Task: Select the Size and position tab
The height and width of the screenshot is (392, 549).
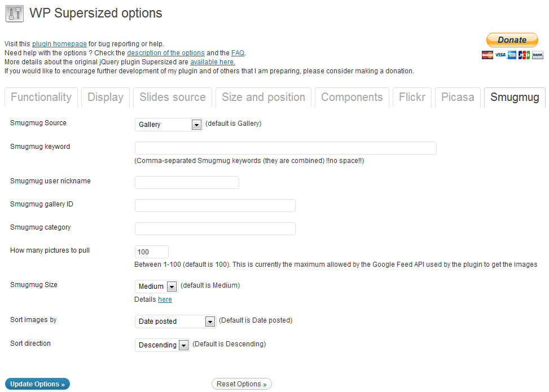Action: tap(263, 98)
